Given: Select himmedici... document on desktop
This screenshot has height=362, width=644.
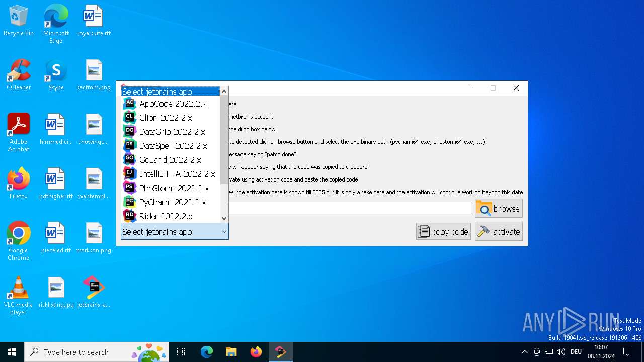Looking at the screenshot, I should tap(56, 130).
